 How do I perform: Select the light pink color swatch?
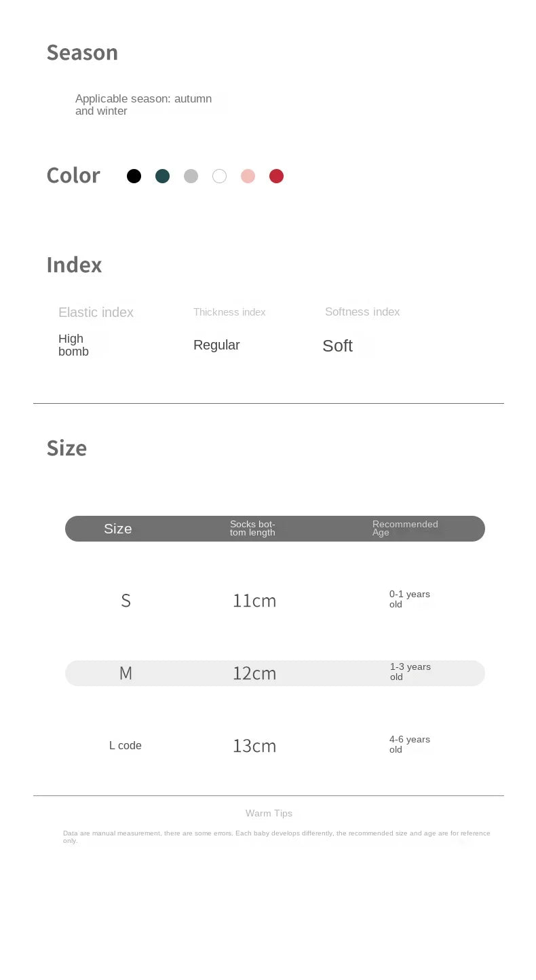pyautogui.click(x=248, y=176)
